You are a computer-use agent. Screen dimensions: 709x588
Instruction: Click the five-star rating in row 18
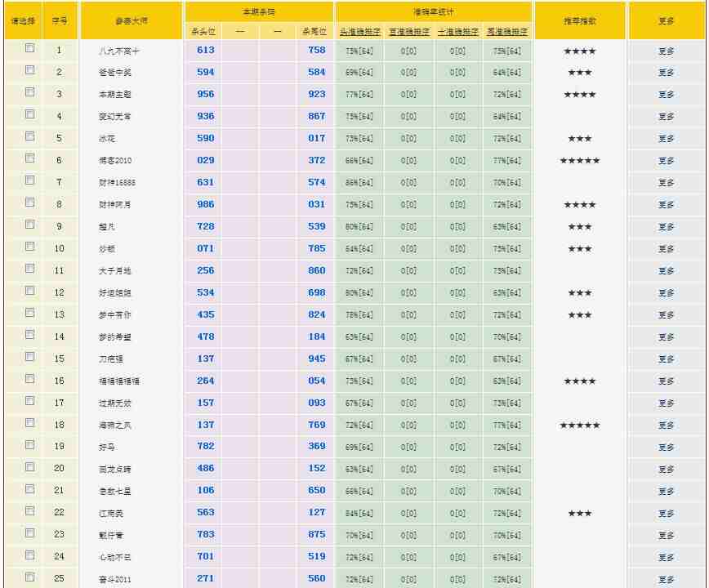coord(580,425)
